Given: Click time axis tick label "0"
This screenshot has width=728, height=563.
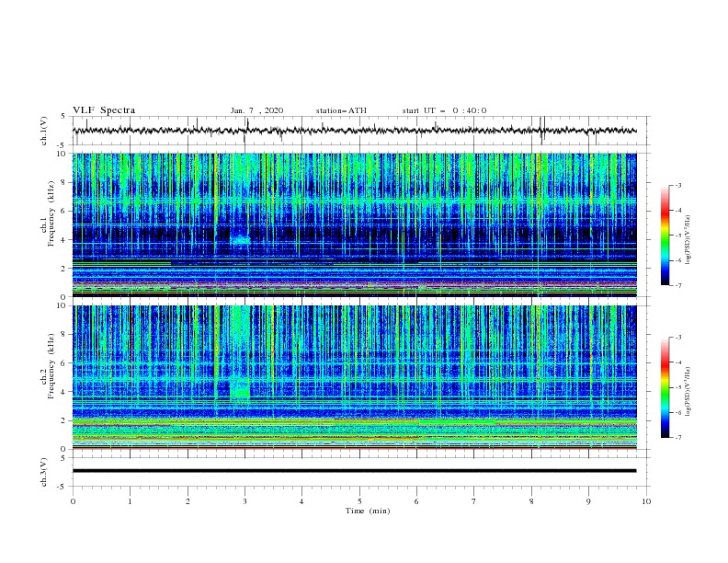Looking at the screenshot, I should [x=73, y=501].
